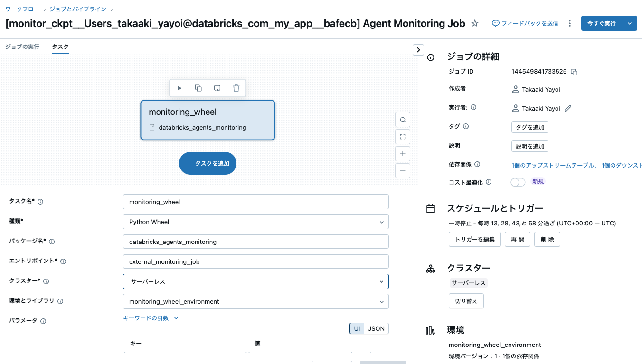Click the search icon on canvas controls
642x364 pixels.
coord(403,120)
